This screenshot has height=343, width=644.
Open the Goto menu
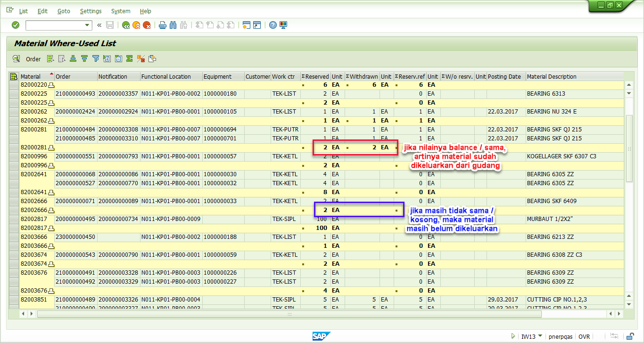coord(64,11)
